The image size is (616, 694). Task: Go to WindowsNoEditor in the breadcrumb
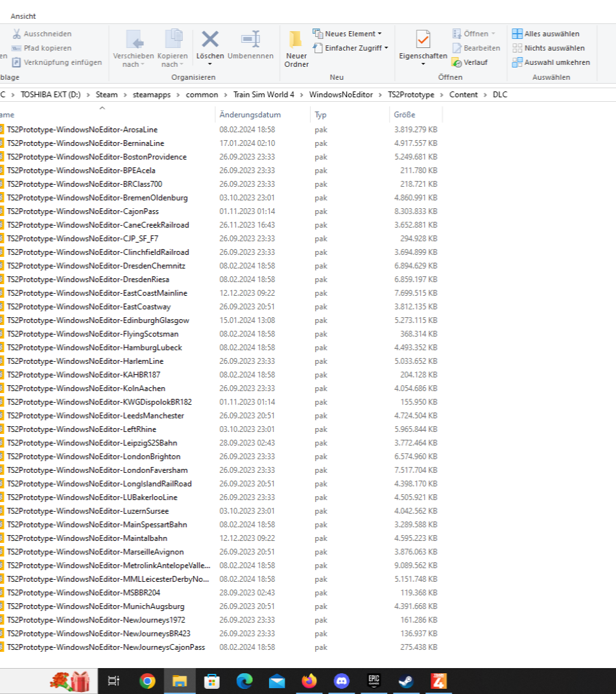(341, 95)
